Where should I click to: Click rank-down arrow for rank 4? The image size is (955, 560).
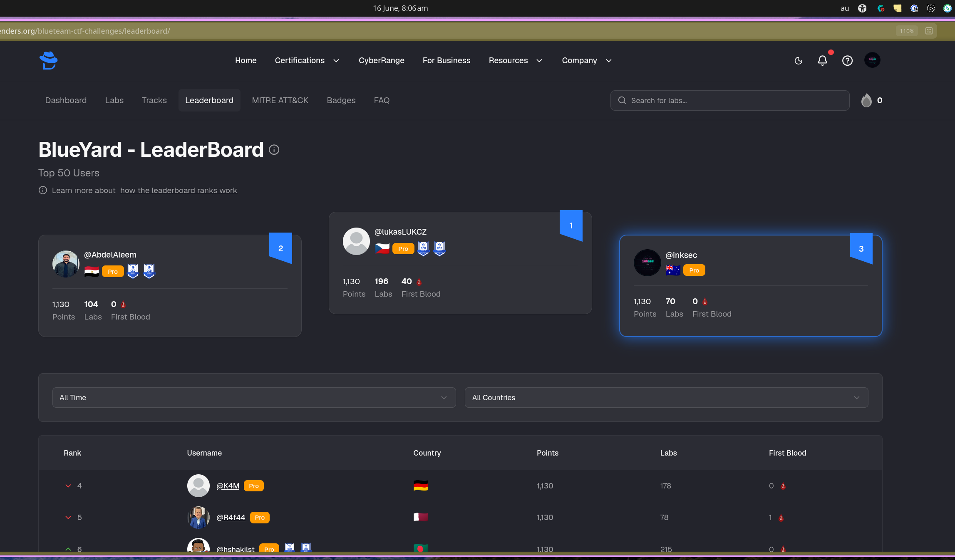(68, 486)
